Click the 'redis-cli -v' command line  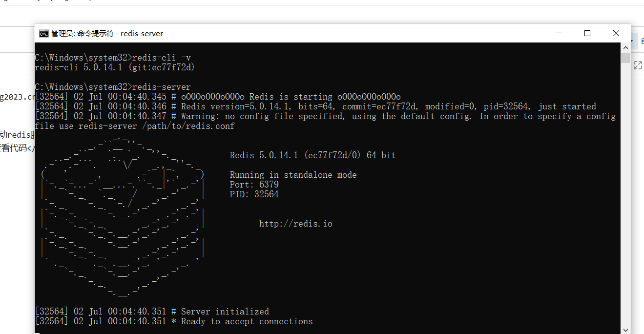pyautogui.click(x=113, y=58)
